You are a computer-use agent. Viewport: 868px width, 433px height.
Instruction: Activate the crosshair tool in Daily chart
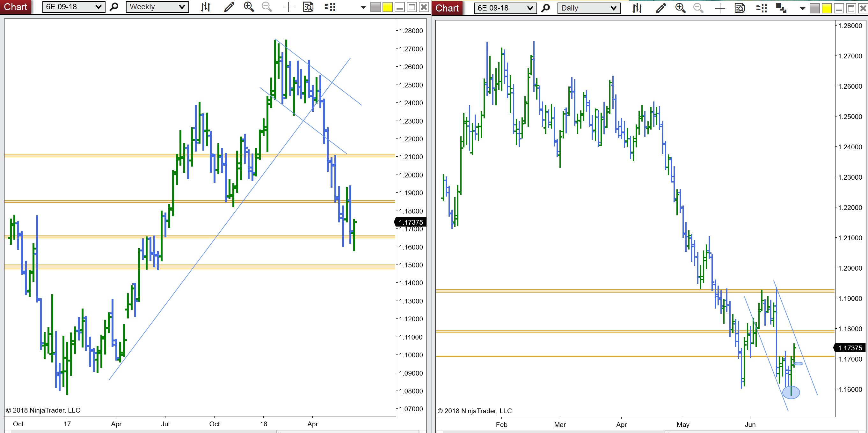click(720, 8)
